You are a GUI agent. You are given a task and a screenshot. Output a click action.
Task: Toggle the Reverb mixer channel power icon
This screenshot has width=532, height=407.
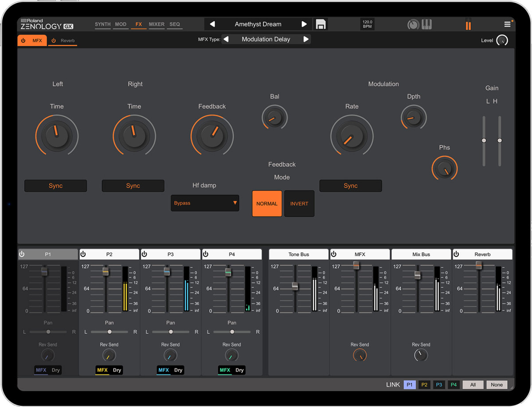456,254
